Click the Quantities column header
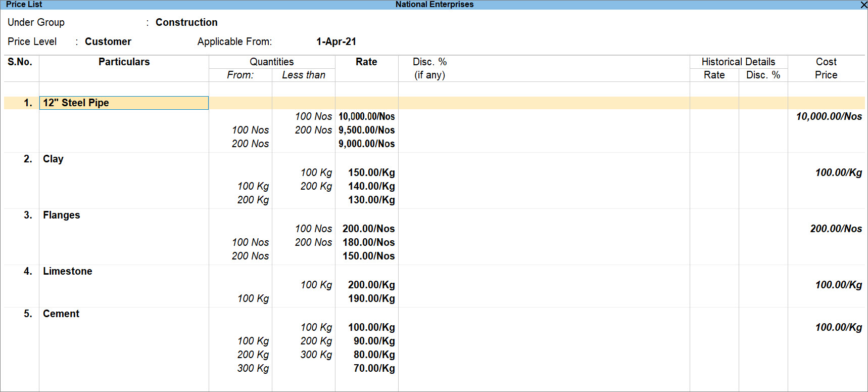This screenshot has height=392, width=868. 272,62
